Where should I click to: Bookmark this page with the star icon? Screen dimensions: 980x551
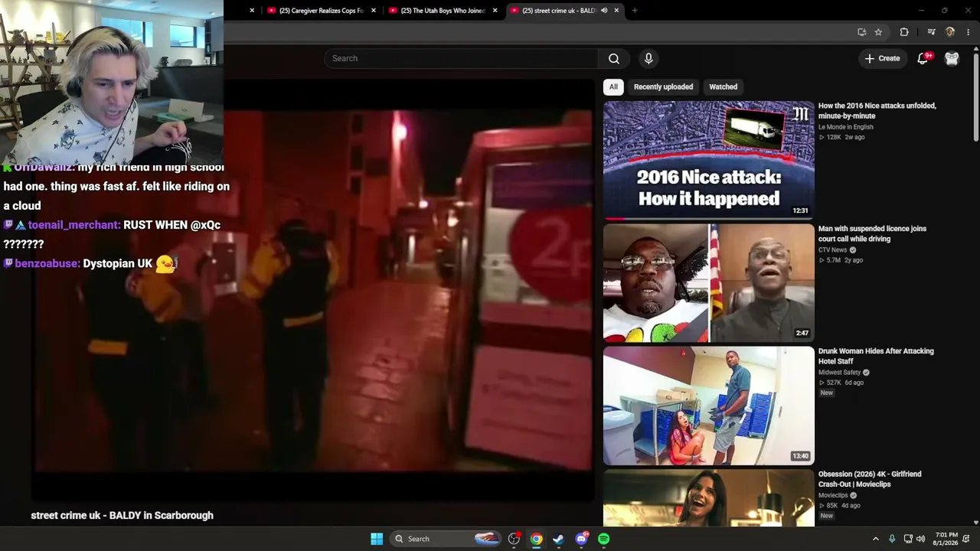click(878, 32)
